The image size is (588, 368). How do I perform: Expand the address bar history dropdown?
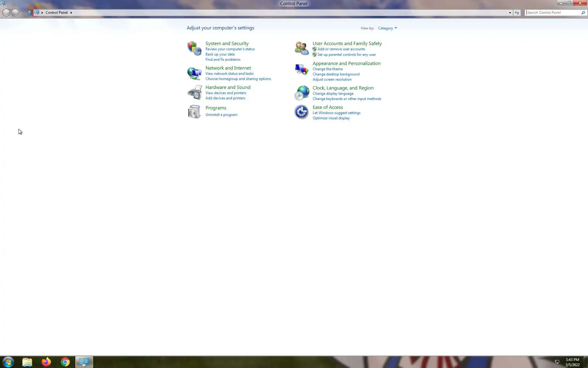(x=510, y=13)
